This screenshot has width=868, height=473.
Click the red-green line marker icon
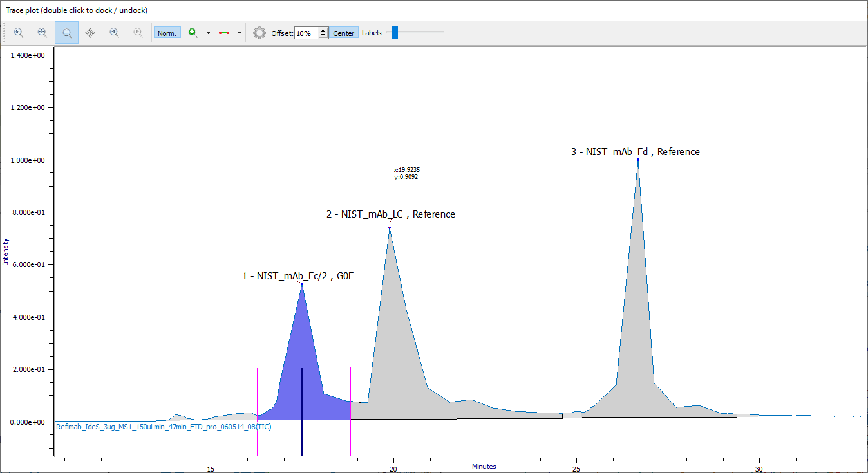(224, 33)
